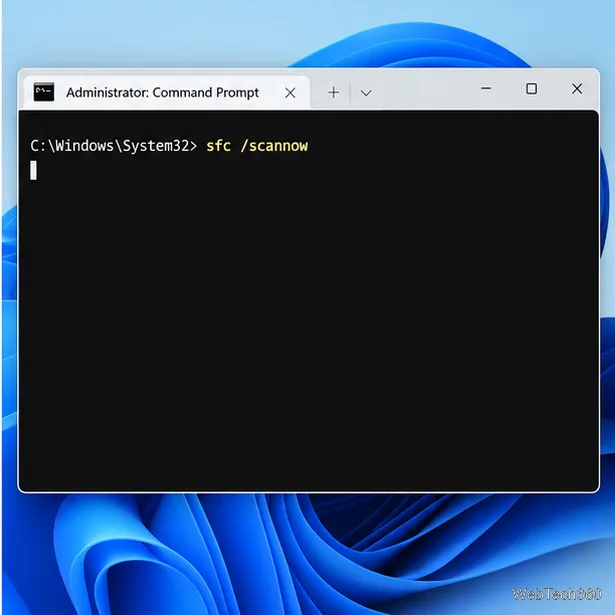Open a new terminal tab with plus
This screenshot has width=615, height=615.
click(x=333, y=93)
